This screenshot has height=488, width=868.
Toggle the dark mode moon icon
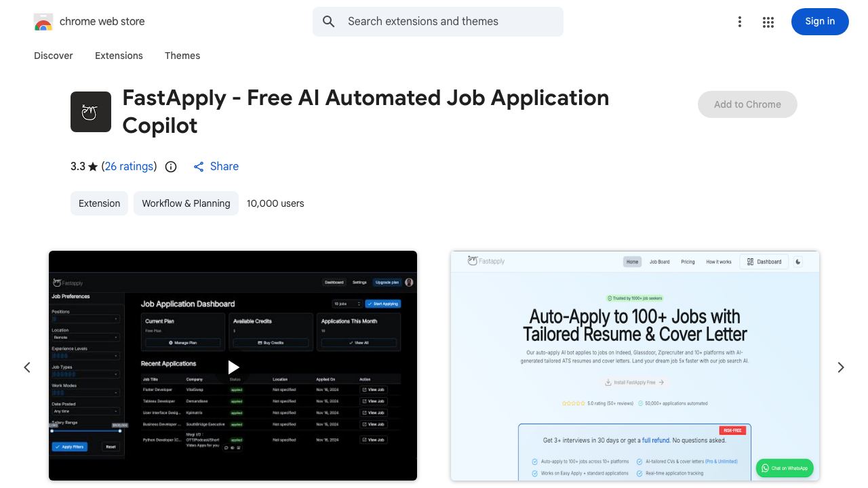pyautogui.click(x=798, y=262)
